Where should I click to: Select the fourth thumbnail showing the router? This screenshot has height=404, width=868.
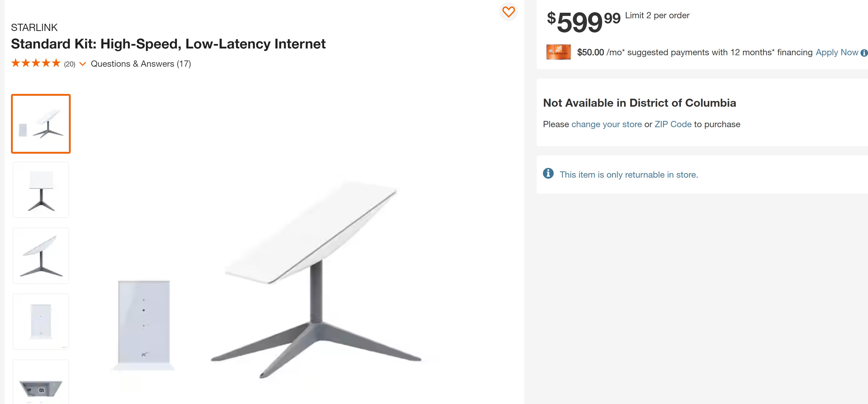41,322
